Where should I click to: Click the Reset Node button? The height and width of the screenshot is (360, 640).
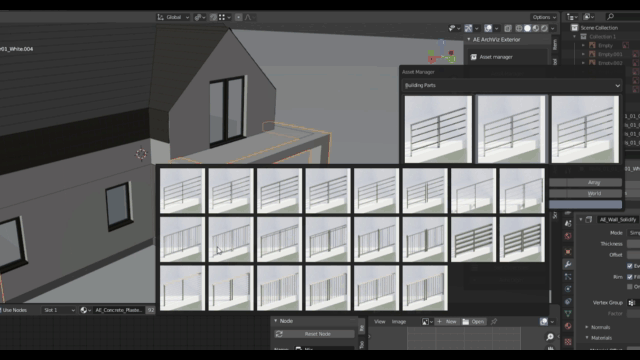[314, 334]
